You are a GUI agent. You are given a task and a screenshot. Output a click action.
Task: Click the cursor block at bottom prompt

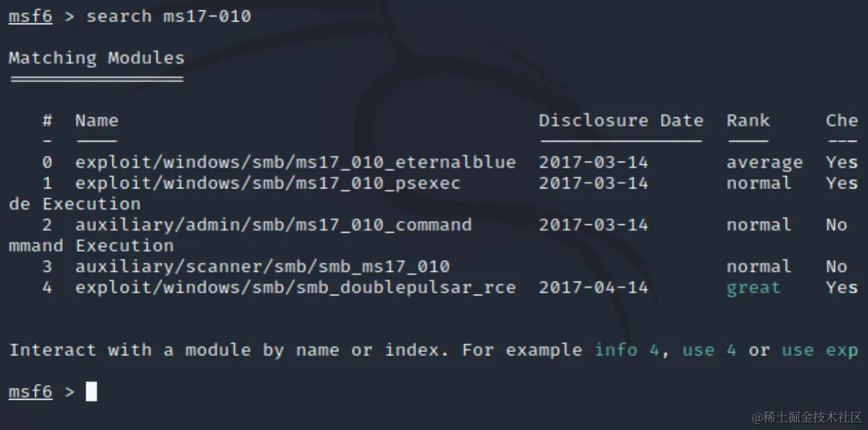pyautogui.click(x=91, y=392)
